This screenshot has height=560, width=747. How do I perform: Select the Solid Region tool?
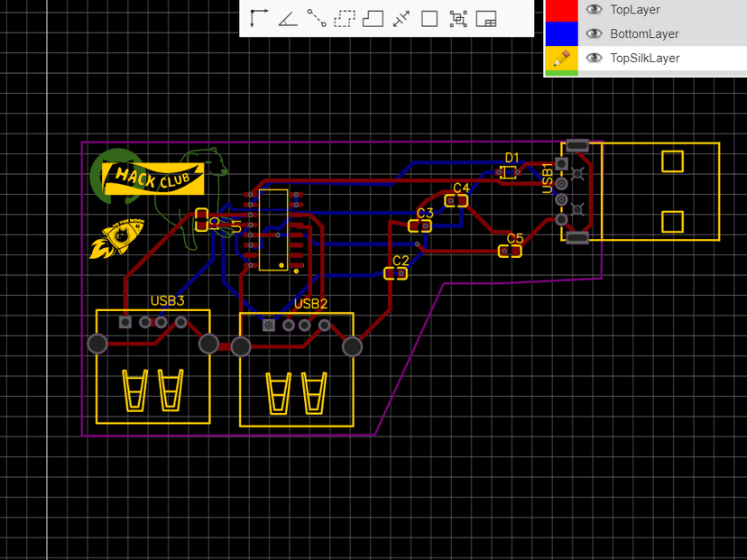[x=373, y=19]
